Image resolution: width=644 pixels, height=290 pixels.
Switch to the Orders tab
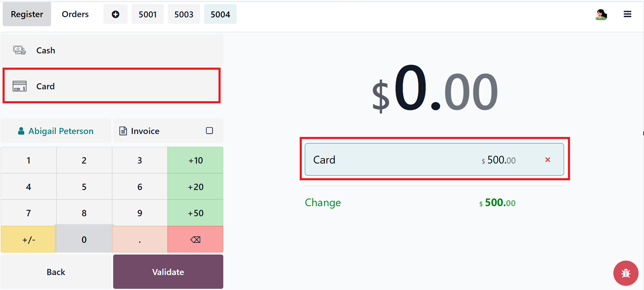75,14
